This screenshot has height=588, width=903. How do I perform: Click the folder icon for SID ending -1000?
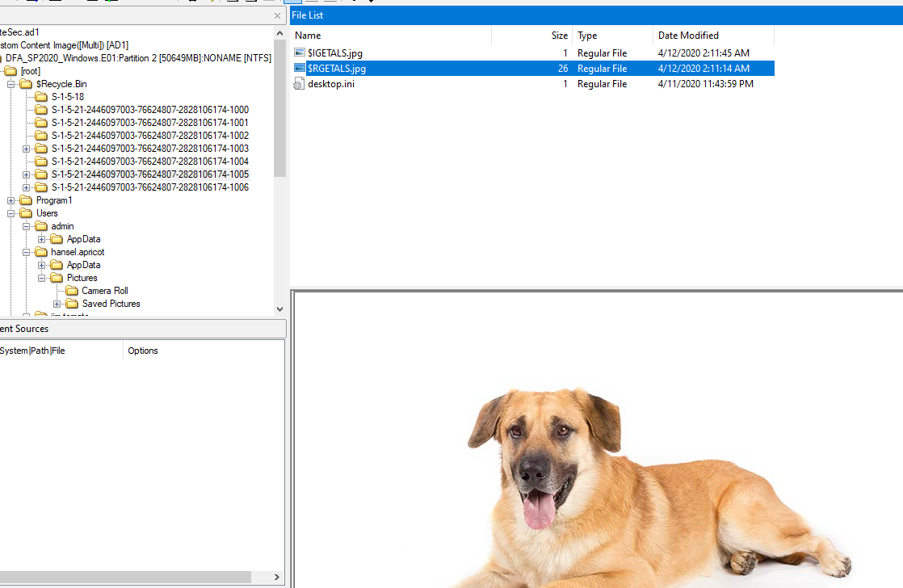(41, 109)
